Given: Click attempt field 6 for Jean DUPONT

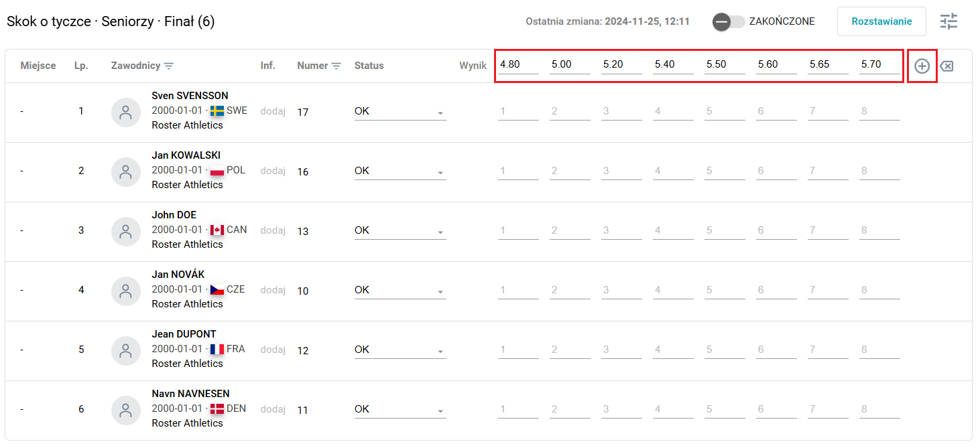Looking at the screenshot, I should tap(776, 350).
